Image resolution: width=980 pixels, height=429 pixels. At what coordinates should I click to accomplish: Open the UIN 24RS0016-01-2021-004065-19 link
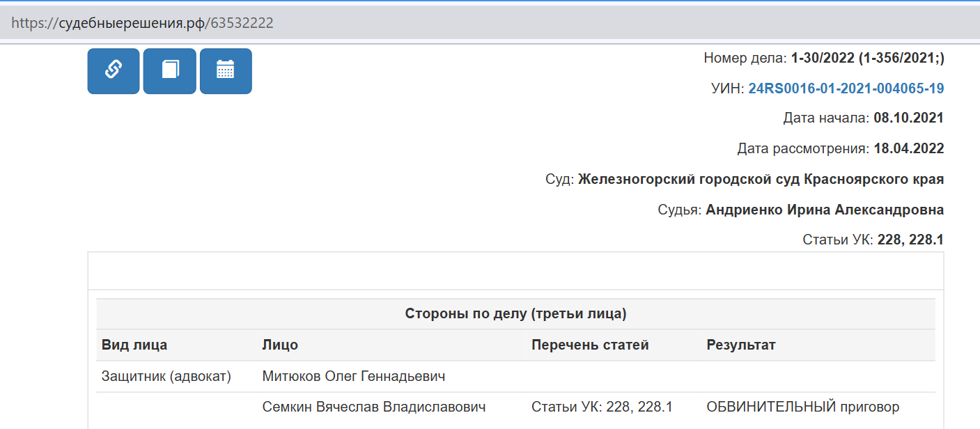[846, 88]
